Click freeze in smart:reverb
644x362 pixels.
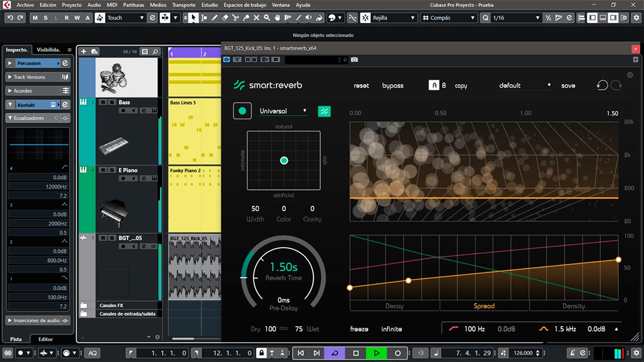pos(360,329)
